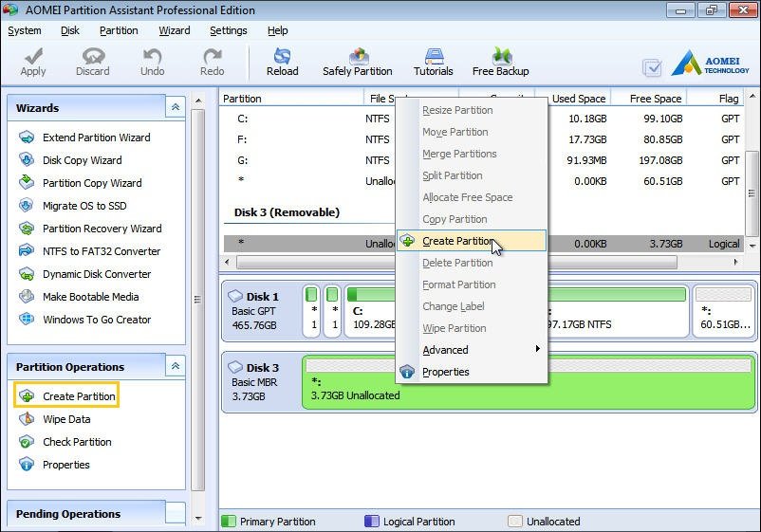Click the Discard toolbar icon

(x=93, y=56)
